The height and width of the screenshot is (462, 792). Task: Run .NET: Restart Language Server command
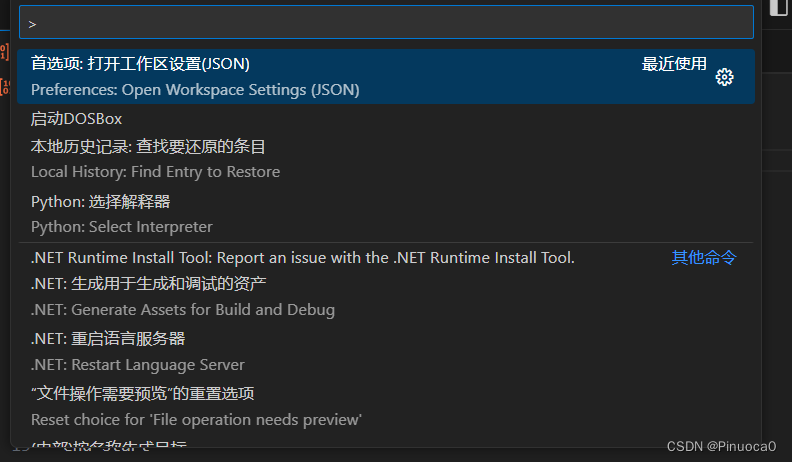tap(386, 352)
